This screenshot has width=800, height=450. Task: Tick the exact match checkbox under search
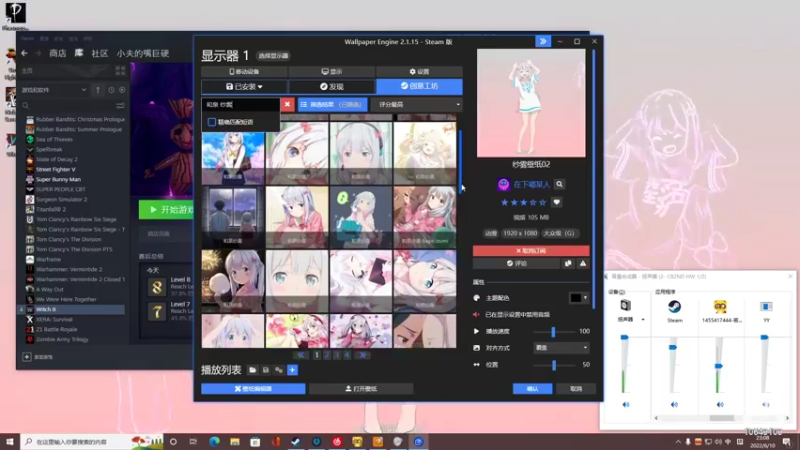pos(212,122)
